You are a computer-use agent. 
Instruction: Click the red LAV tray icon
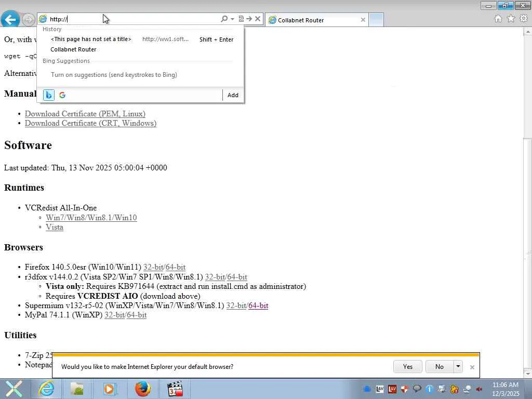(x=392, y=389)
